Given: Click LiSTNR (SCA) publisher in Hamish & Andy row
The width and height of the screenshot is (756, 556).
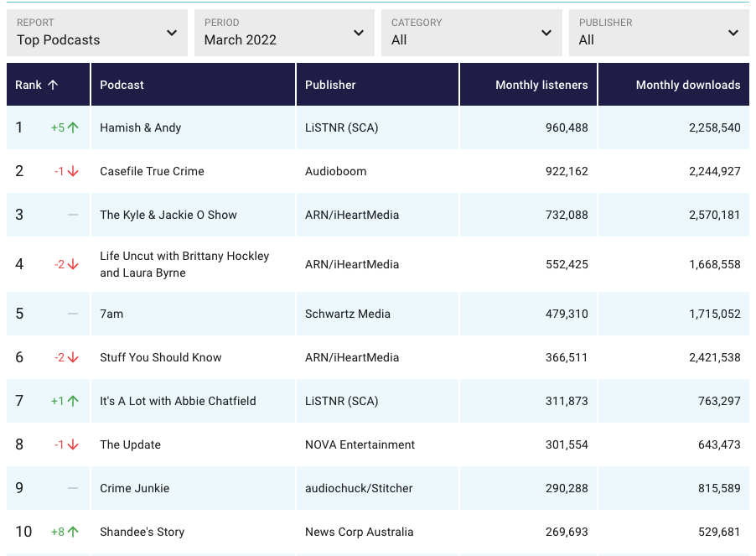Looking at the screenshot, I should [341, 127].
